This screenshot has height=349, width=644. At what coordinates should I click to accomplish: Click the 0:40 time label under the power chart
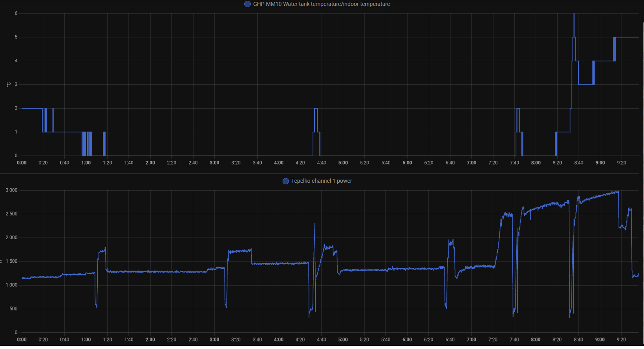pos(65,340)
